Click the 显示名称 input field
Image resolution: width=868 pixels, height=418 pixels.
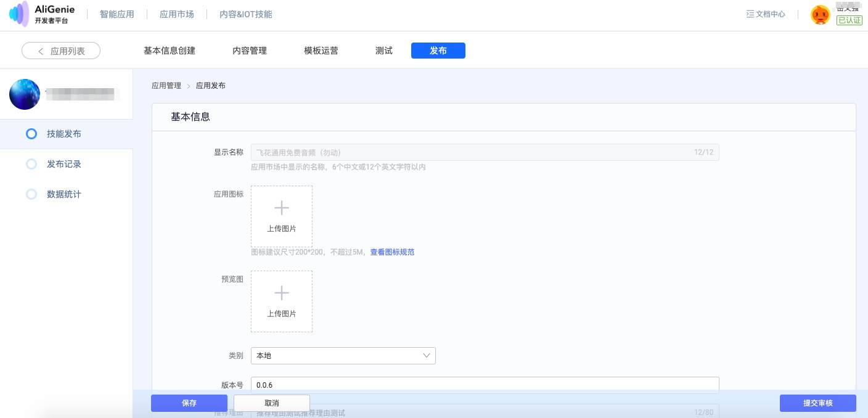tap(485, 152)
